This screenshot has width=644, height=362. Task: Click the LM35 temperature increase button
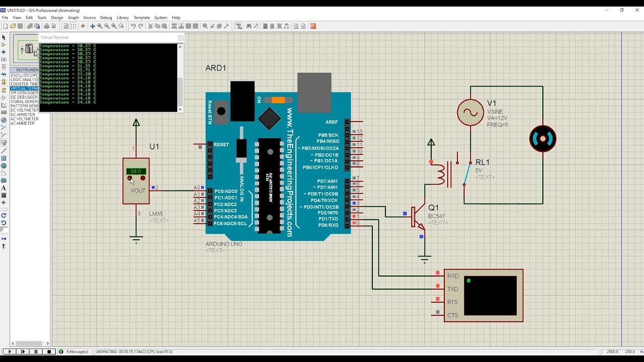tap(143, 178)
